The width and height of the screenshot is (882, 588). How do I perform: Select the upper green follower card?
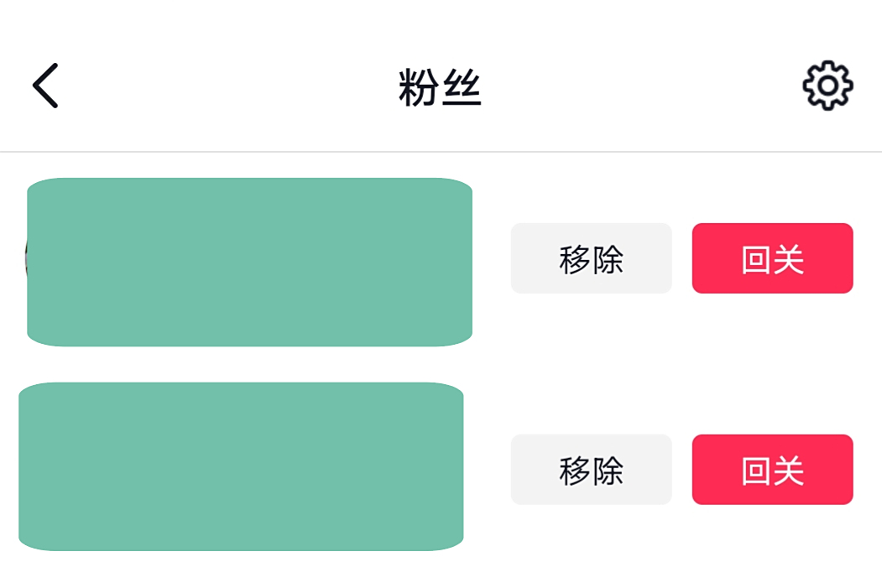pos(249,262)
